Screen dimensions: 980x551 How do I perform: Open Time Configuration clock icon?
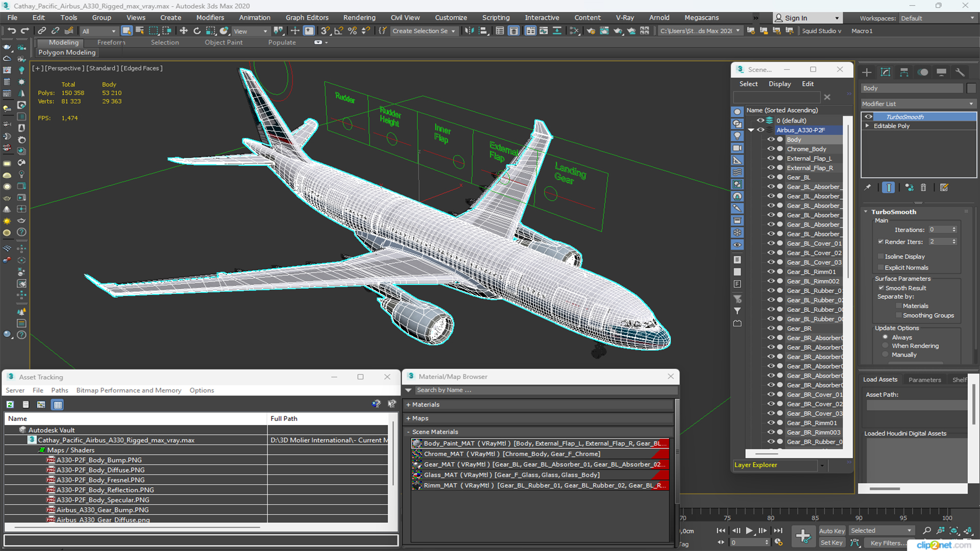point(778,542)
